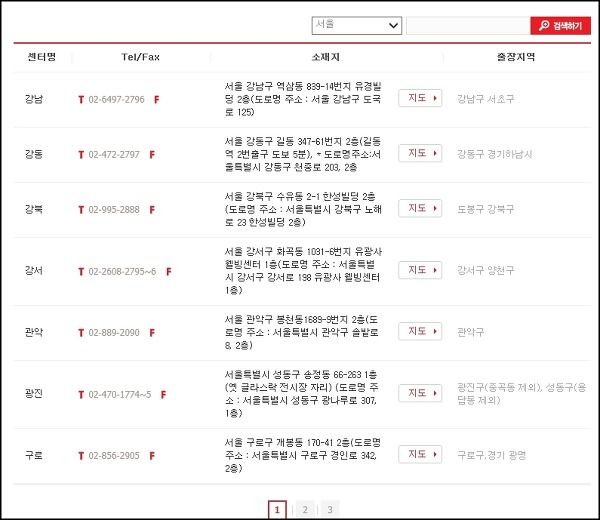Click the red F fax icon for 강북
This screenshot has height=520, width=600.
click(x=152, y=210)
